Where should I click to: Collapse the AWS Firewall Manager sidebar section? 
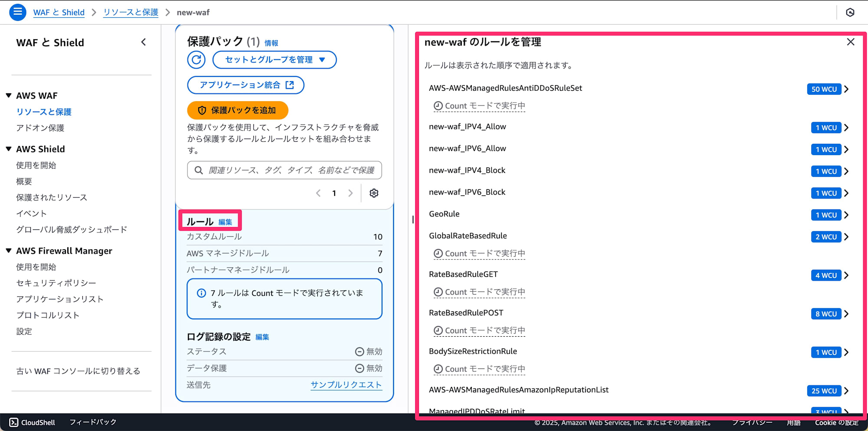tap(9, 251)
